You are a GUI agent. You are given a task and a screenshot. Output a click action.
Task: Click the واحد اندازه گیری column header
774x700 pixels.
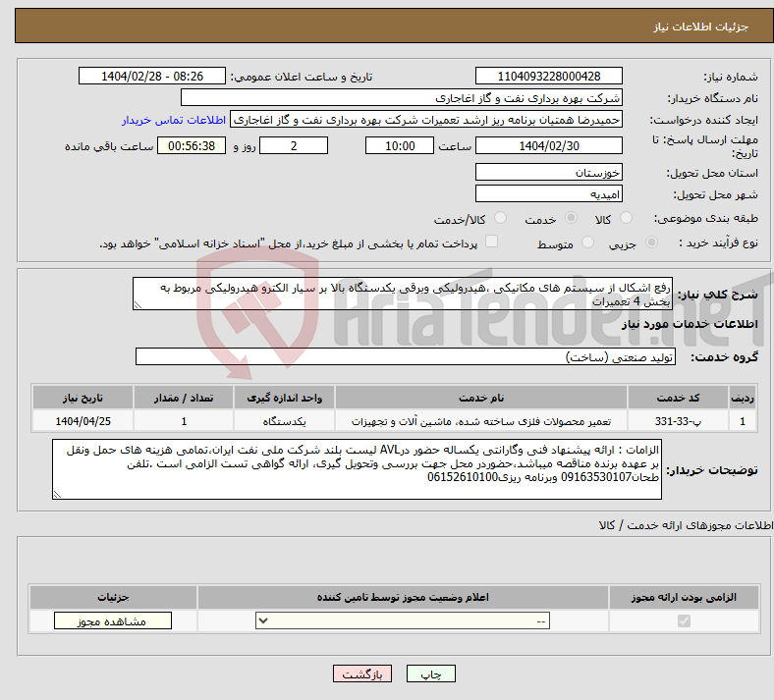(284, 398)
